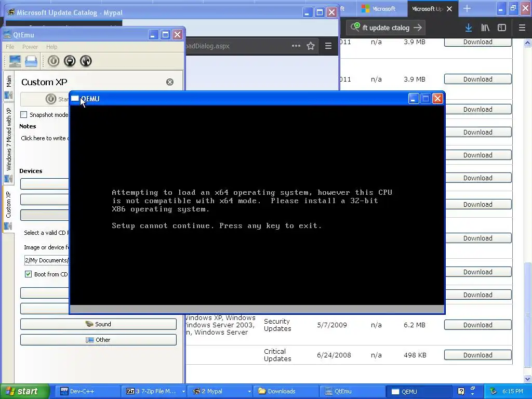The width and height of the screenshot is (532, 399).
Task: Click the 6:15 PM clock in the taskbar
Action: click(x=512, y=391)
